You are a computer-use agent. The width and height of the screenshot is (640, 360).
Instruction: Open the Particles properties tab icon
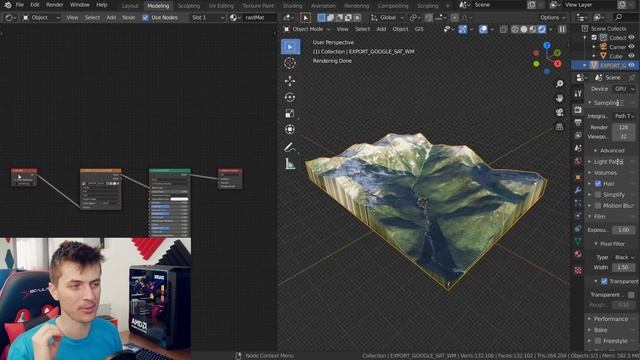pos(578,203)
